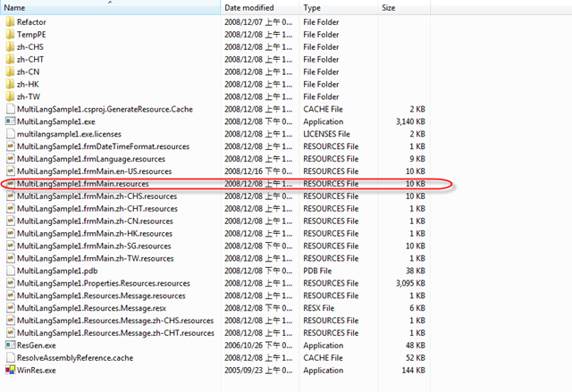This screenshot has width=572, height=392.
Task: Sort by the Date modified column header
Action: pyautogui.click(x=260, y=8)
